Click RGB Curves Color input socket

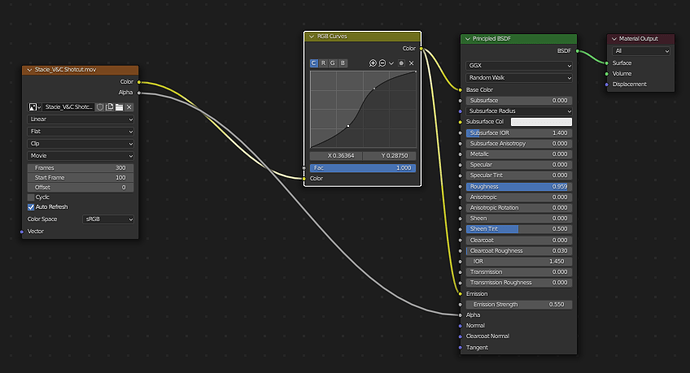coord(304,179)
